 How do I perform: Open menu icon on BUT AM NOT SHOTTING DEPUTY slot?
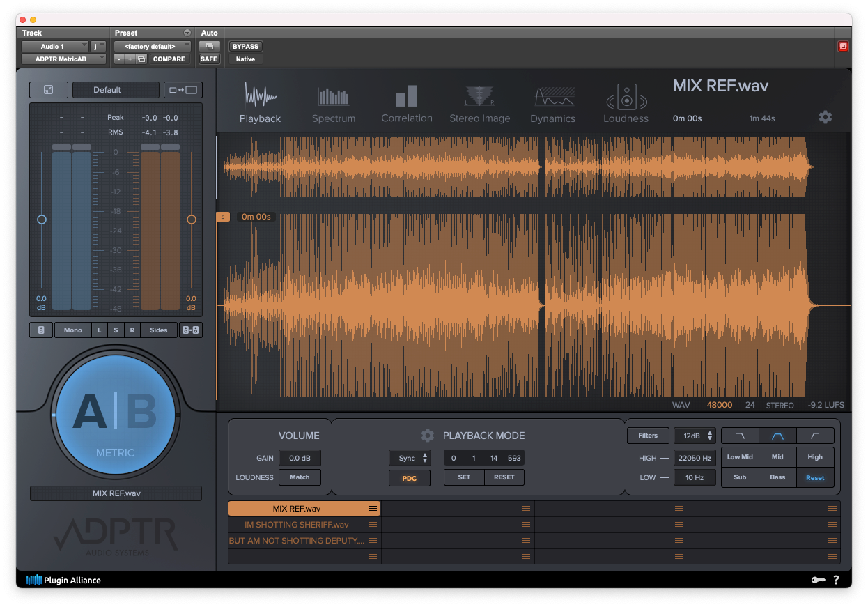click(x=373, y=541)
